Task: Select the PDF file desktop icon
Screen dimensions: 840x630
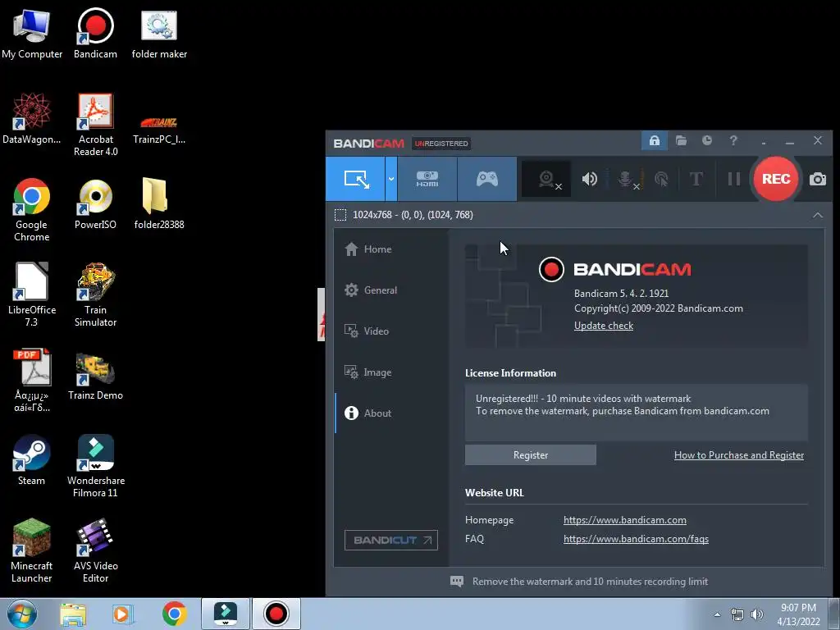Action: tap(32, 381)
